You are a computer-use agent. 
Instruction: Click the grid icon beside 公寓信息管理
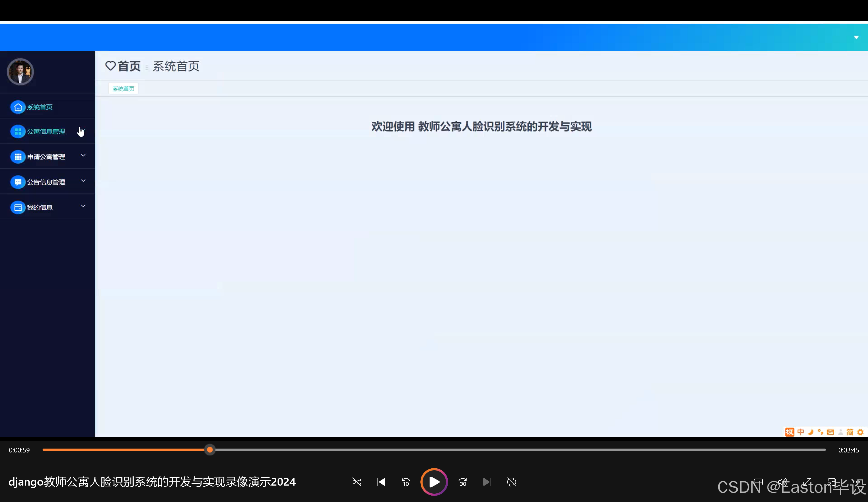[x=18, y=132]
